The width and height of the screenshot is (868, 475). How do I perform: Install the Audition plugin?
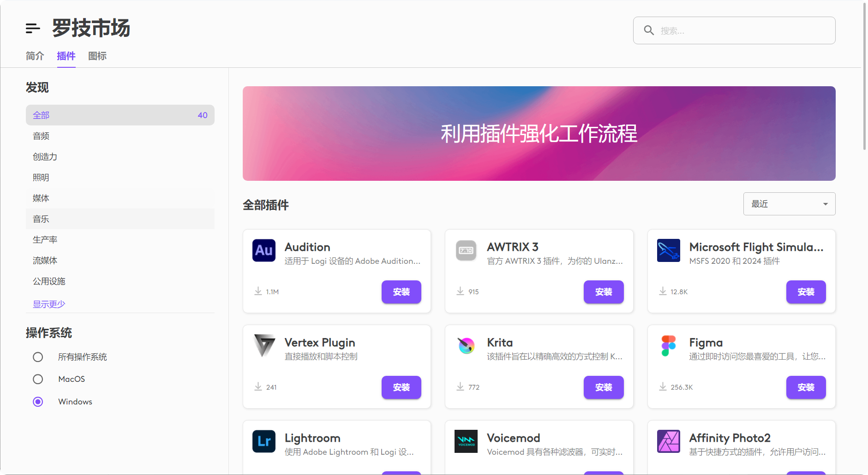[x=401, y=292]
